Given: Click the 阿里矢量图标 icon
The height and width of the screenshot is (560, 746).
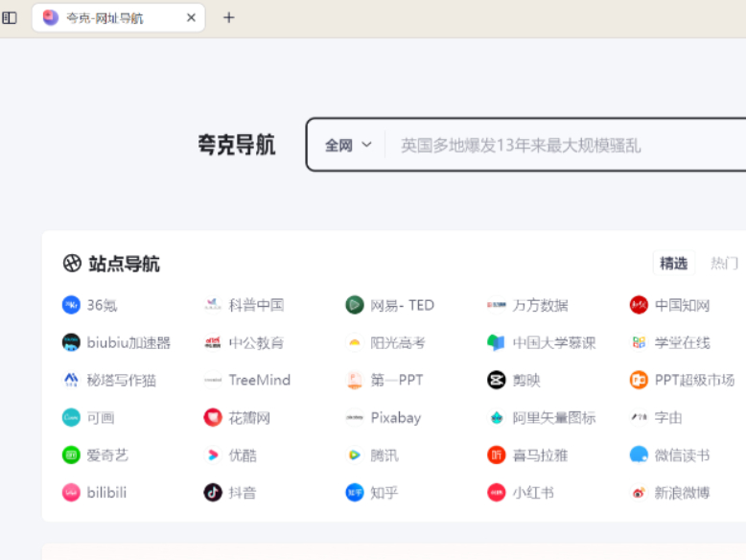Looking at the screenshot, I should pos(497,417).
